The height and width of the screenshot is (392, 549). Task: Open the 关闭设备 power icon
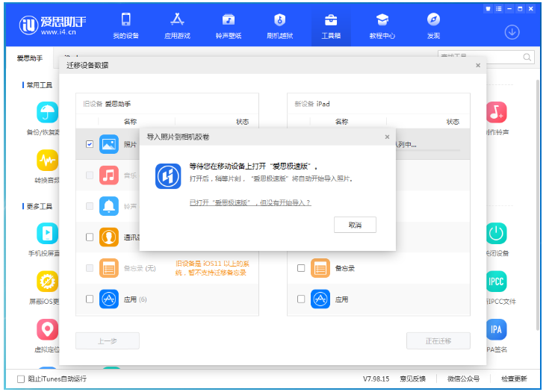tap(497, 233)
